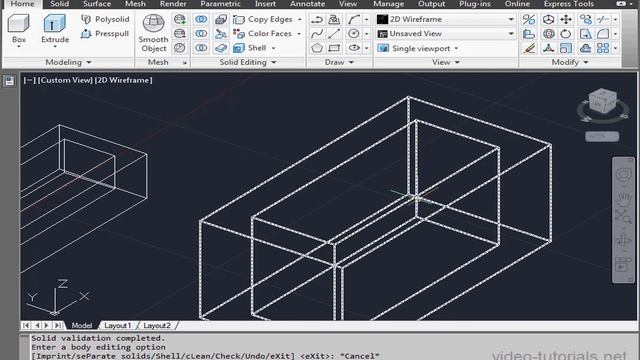The height and width of the screenshot is (360, 640).
Task: Open the Box dropdown arrow
Action: 19,47
